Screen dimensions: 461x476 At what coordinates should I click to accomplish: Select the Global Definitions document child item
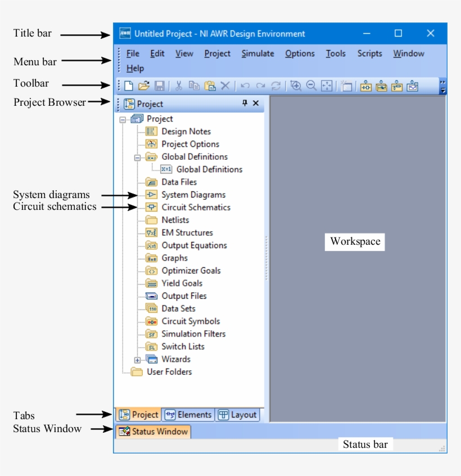coord(202,169)
